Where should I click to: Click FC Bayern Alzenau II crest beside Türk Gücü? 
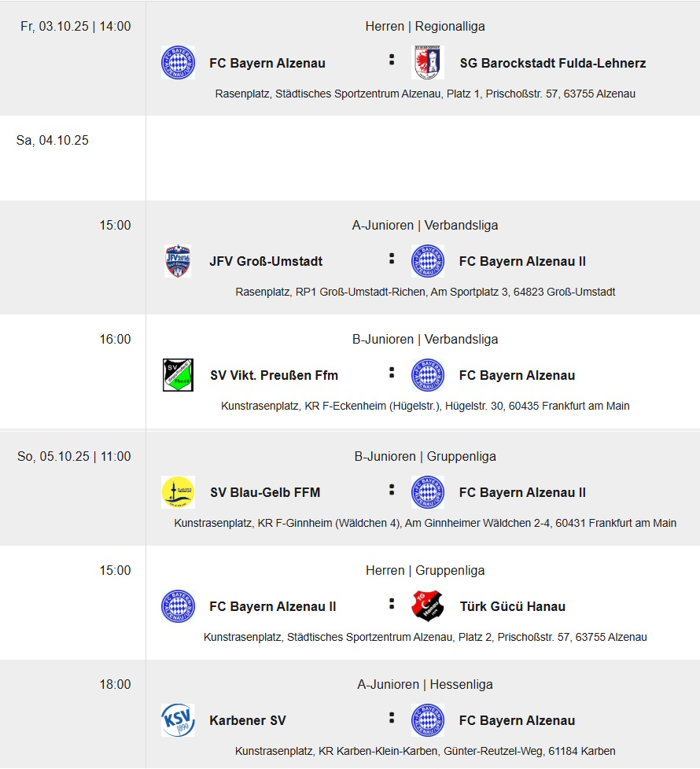178,606
